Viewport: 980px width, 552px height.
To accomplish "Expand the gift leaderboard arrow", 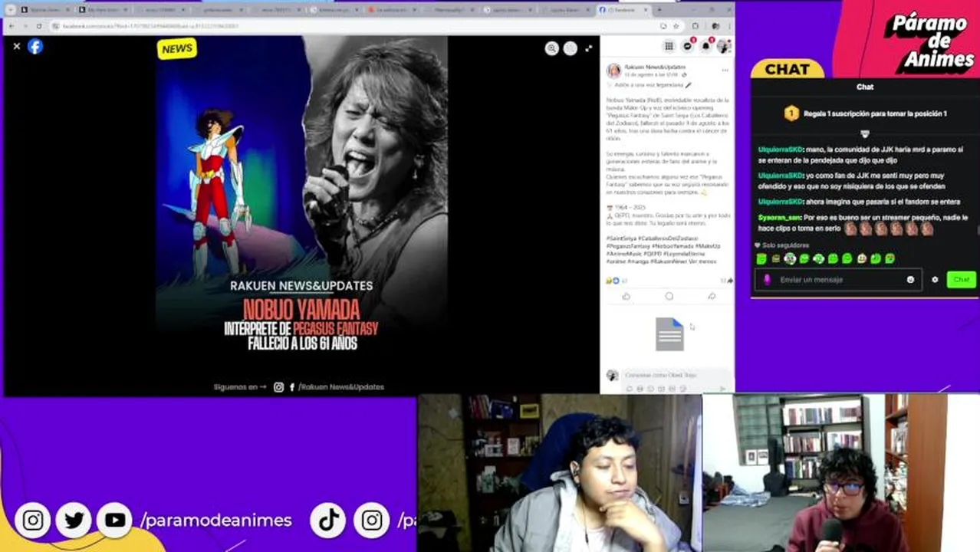I will point(865,133).
